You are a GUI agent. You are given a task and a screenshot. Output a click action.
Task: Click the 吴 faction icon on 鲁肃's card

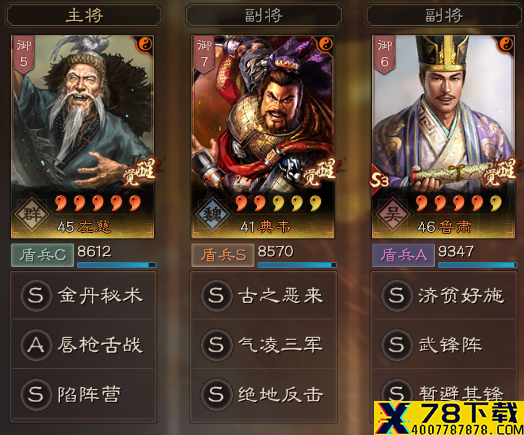click(392, 215)
